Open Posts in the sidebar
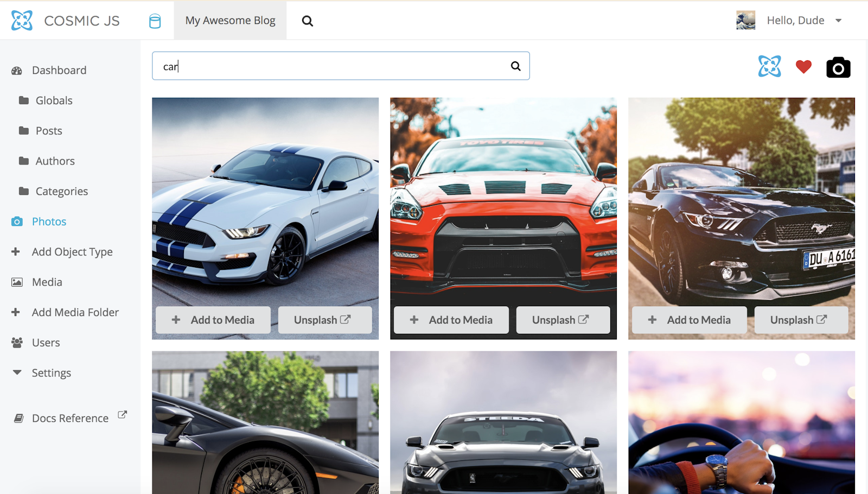The width and height of the screenshot is (868, 494). pos(49,131)
